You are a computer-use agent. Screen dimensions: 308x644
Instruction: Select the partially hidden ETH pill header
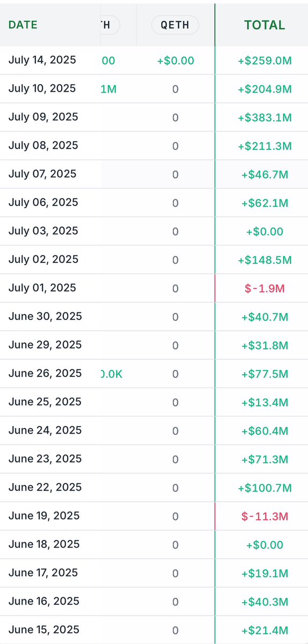point(110,25)
